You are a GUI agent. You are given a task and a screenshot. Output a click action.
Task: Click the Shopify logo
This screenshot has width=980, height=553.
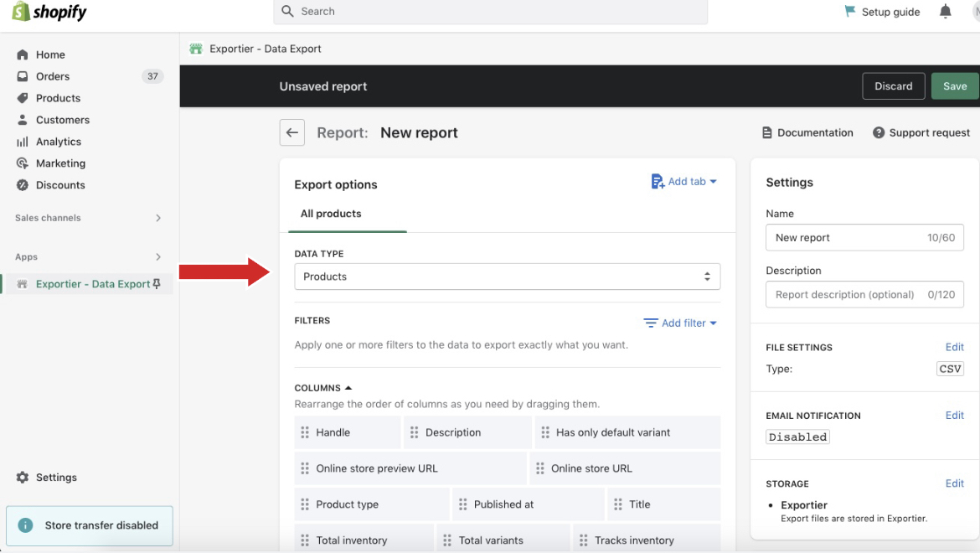pos(49,12)
